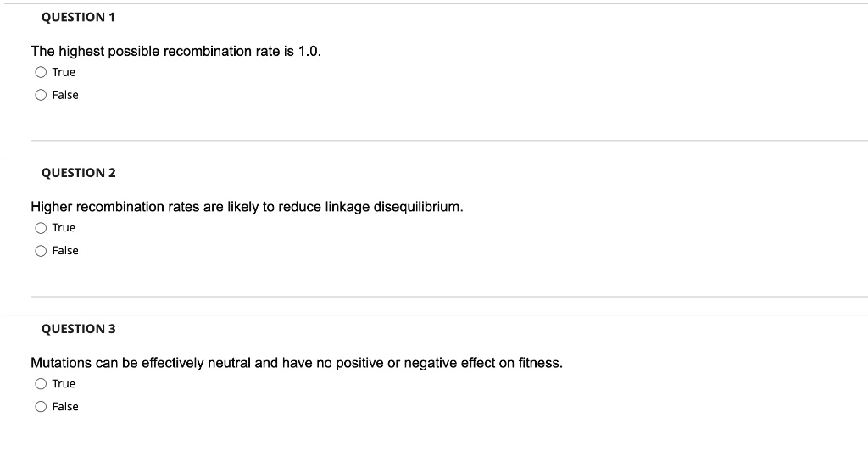The height and width of the screenshot is (451, 868).
Task: Click the QUESTION 1 heading
Action: pos(78,17)
